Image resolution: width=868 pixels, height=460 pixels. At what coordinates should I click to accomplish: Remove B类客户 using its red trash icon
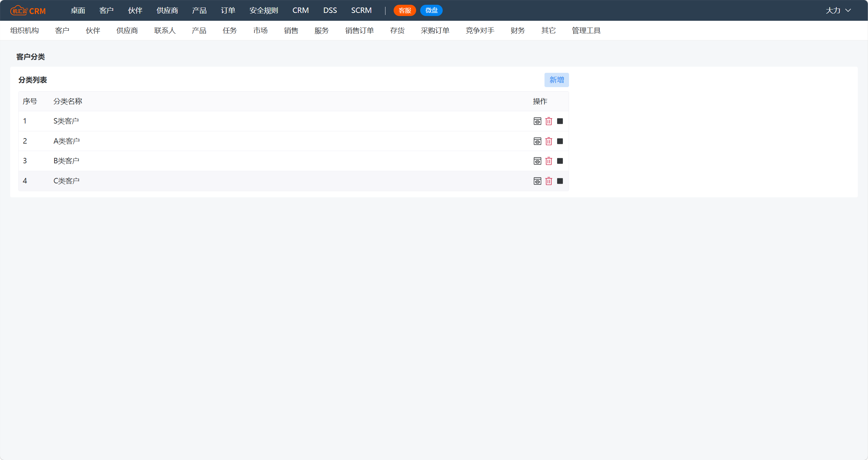549,161
